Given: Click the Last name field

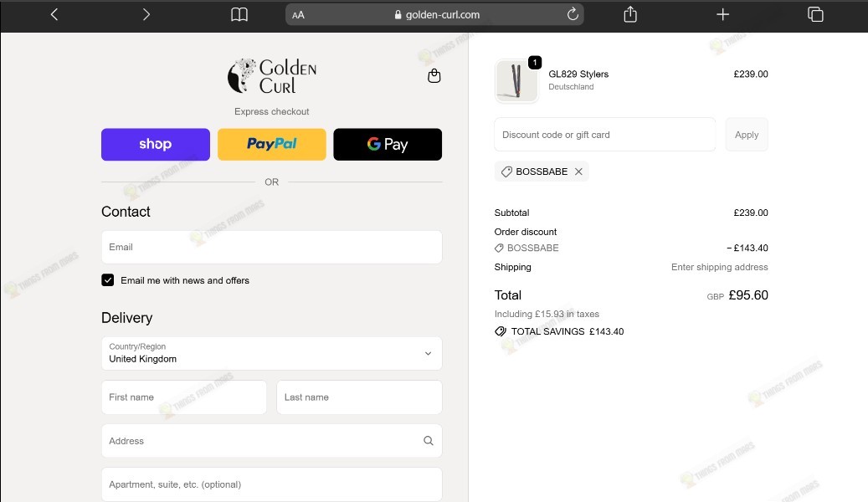Looking at the screenshot, I should point(359,397).
